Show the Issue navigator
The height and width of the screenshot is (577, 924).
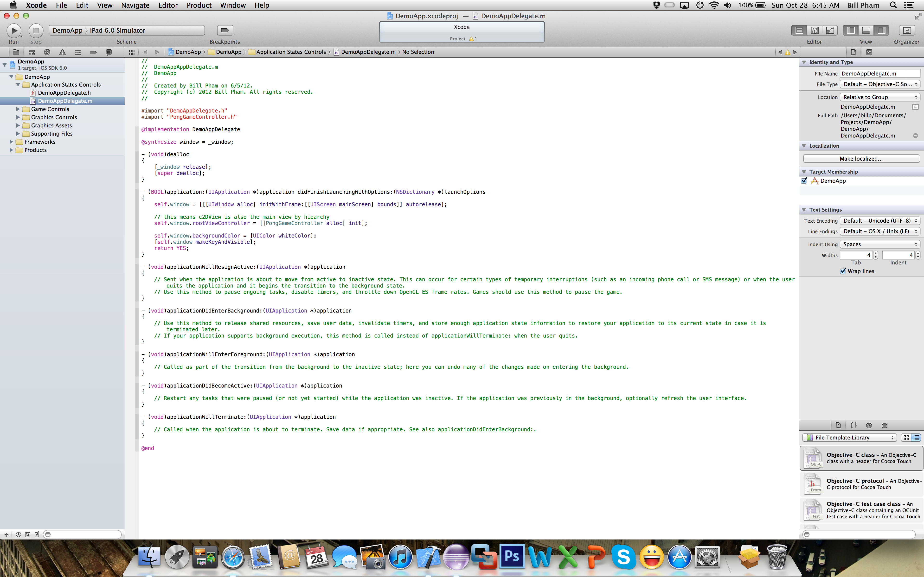coord(62,52)
